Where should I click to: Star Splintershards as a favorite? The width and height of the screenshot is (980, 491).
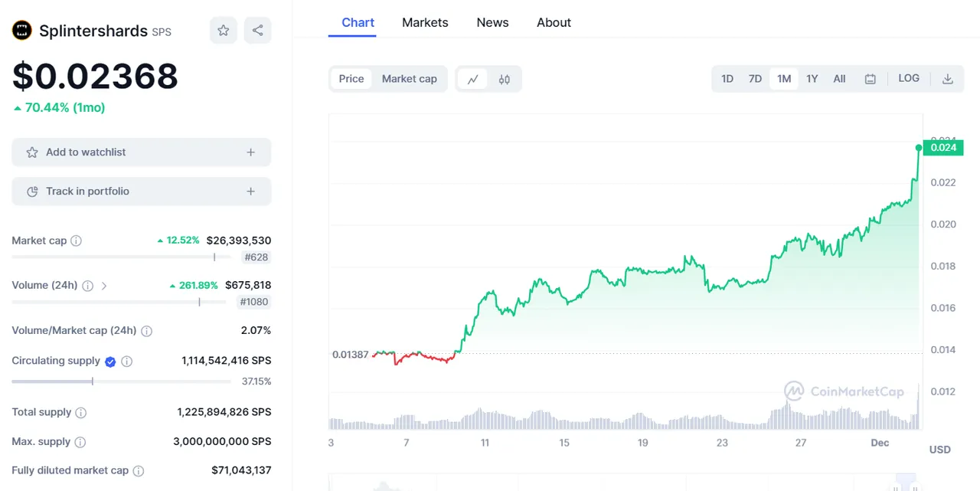pyautogui.click(x=224, y=31)
